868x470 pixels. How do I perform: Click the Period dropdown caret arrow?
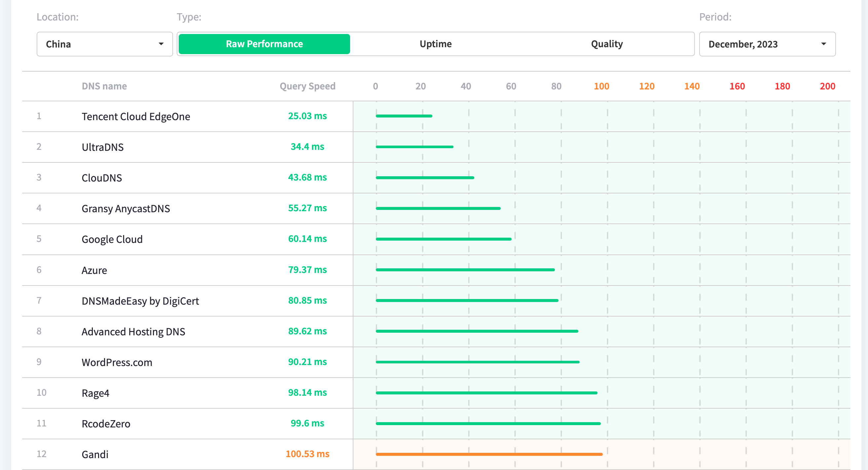pos(823,44)
